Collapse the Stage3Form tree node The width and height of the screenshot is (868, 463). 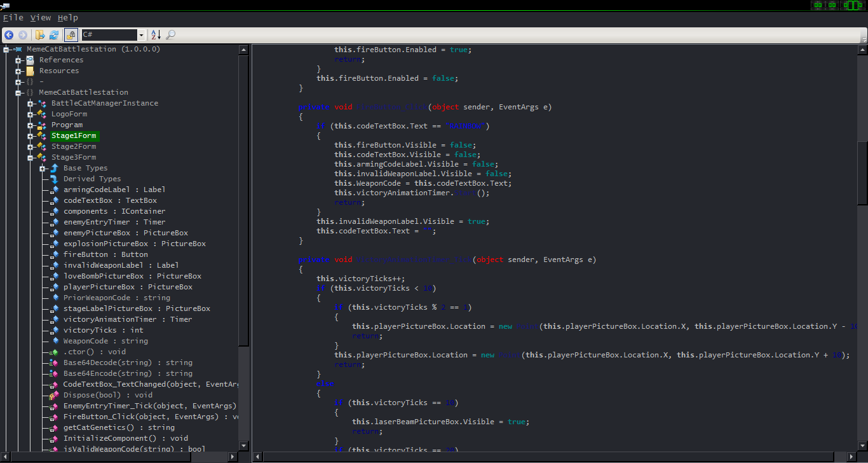(31, 157)
